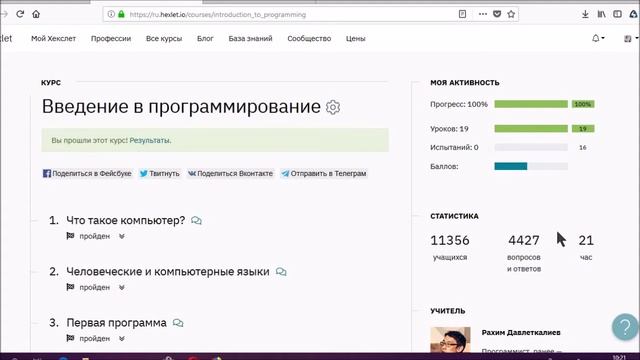Image resolution: width=640 pixels, height=360 pixels.
Task: Open Все курсы menu item
Action: tap(164, 38)
